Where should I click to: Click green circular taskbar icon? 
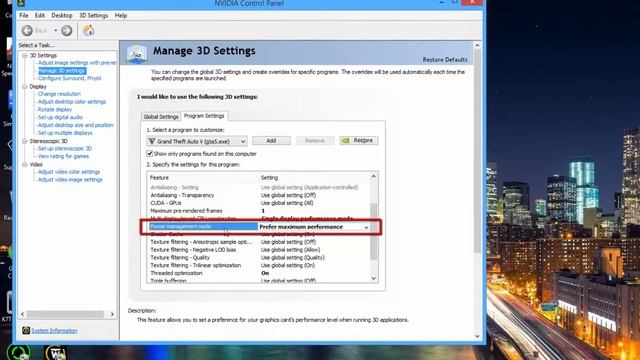19,352
